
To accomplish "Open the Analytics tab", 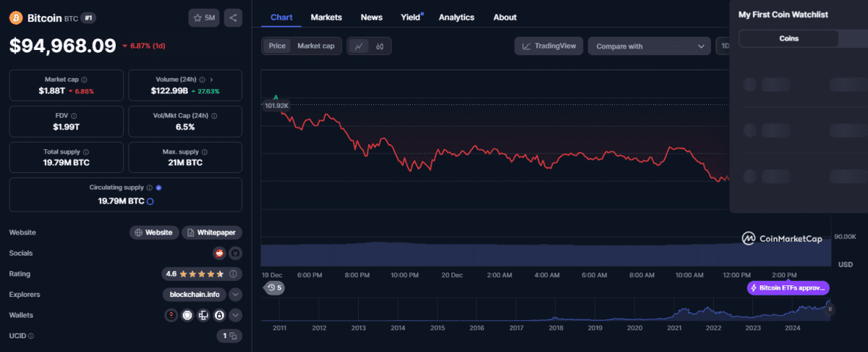I will tap(456, 17).
